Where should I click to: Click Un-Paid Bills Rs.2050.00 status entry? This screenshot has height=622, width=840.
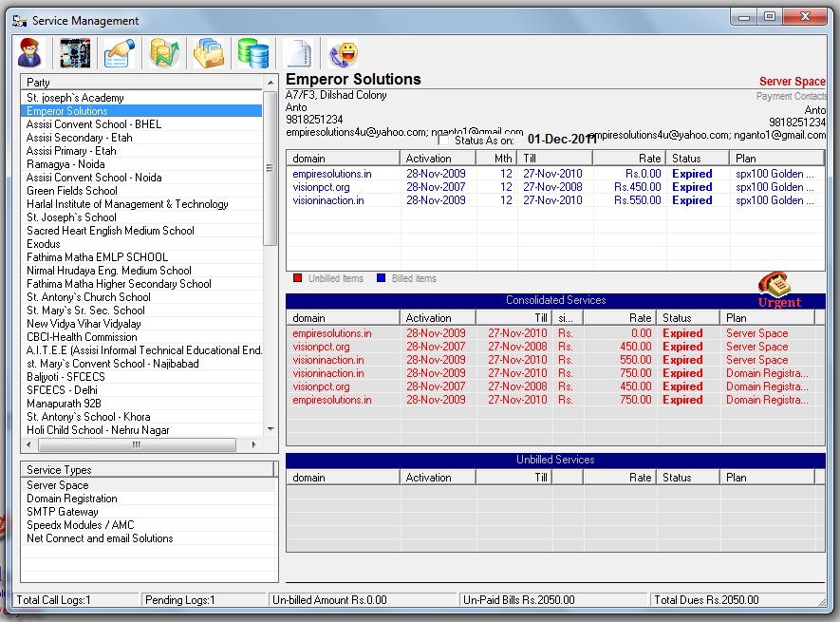pyautogui.click(x=518, y=600)
